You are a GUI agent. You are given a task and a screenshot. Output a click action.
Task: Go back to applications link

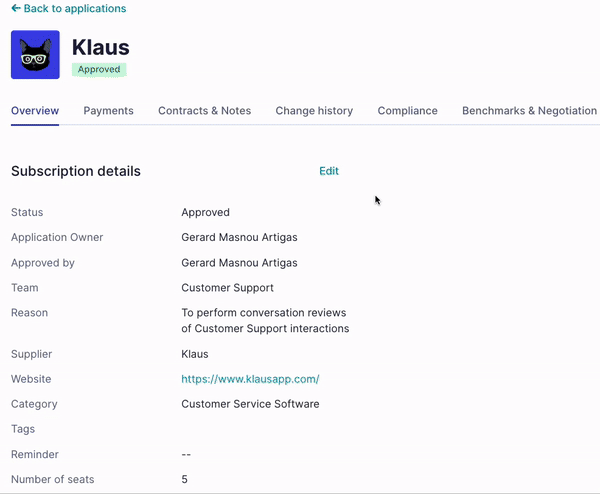(69, 8)
